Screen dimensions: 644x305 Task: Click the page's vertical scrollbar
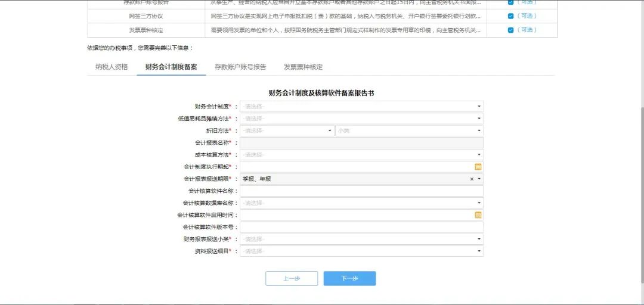(641, 179)
